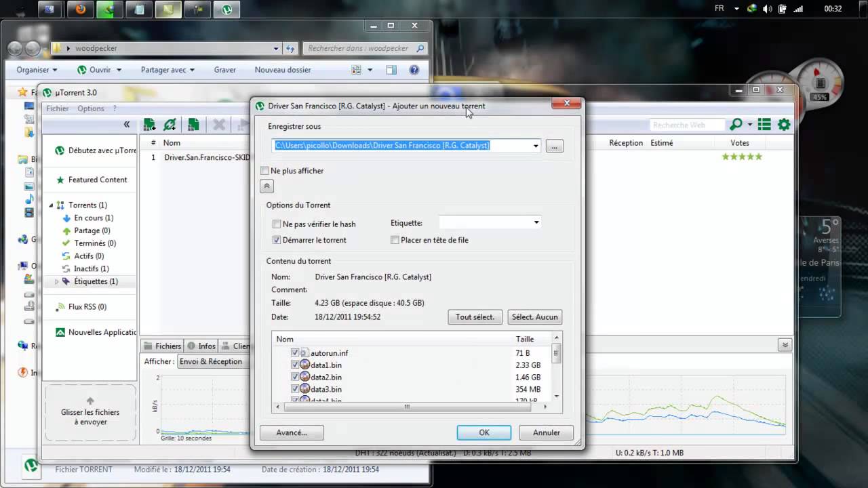
Task: Click the Create New Torrent toolbar icon
Action: 193,125
